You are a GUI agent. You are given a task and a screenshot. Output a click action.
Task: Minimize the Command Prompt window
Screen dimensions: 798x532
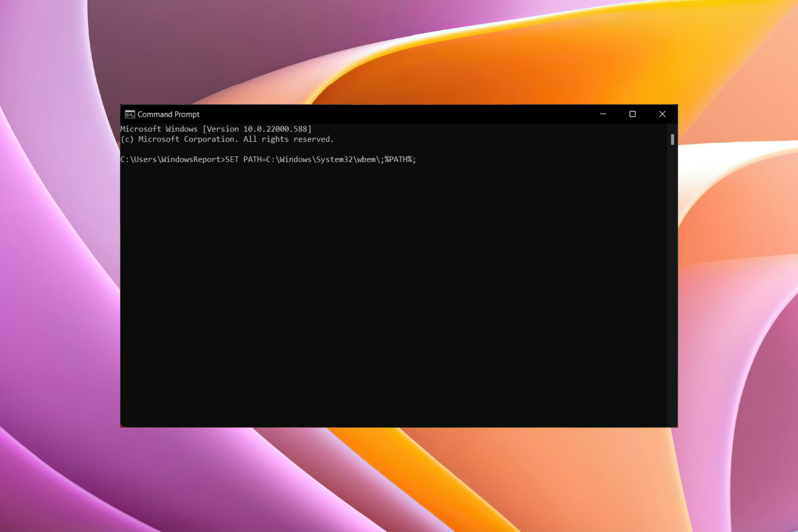click(603, 114)
